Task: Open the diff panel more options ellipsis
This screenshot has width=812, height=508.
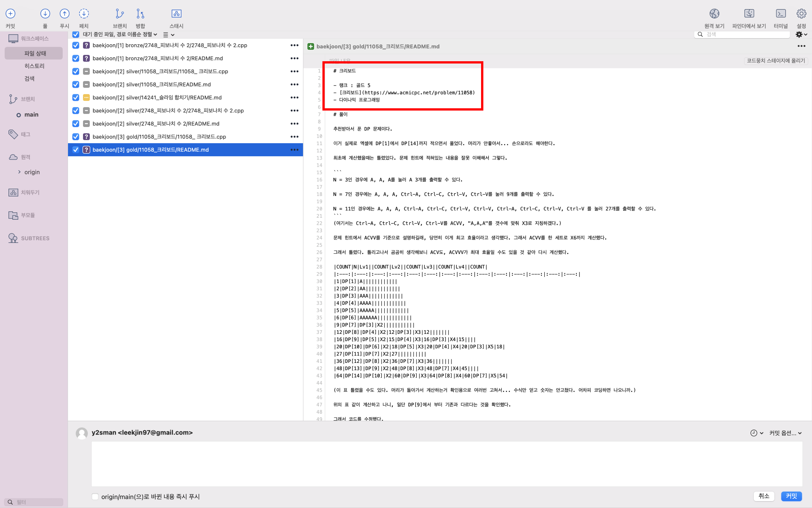Action: click(x=801, y=46)
